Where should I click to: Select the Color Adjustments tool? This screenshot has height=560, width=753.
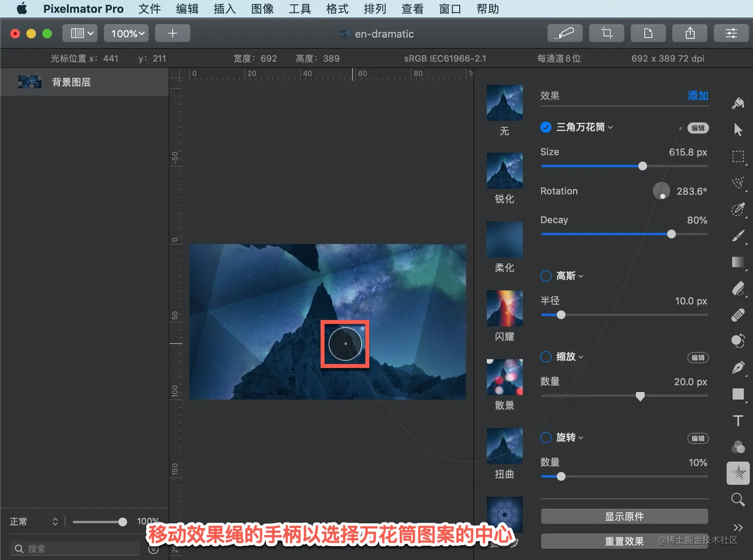pos(738,341)
